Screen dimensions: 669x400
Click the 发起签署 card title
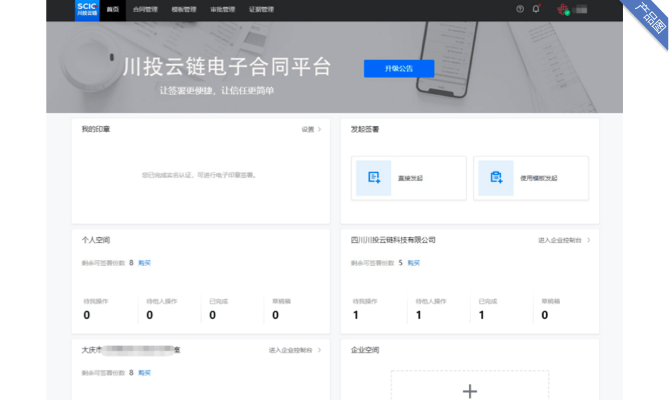point(365,129)
